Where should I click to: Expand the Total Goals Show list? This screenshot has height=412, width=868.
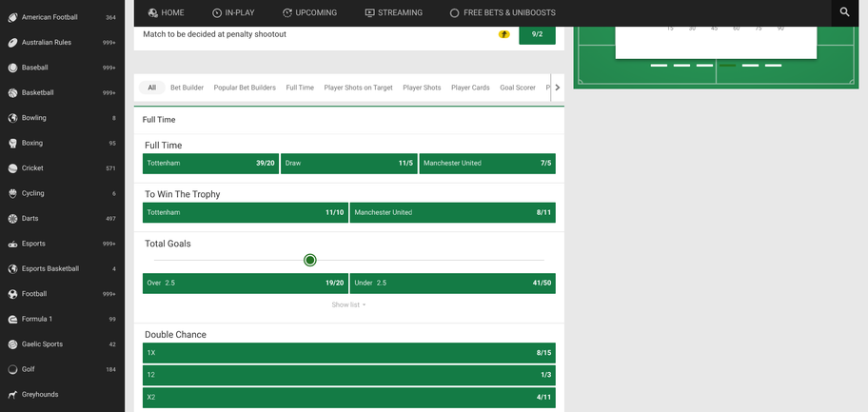tap(348, 305)
